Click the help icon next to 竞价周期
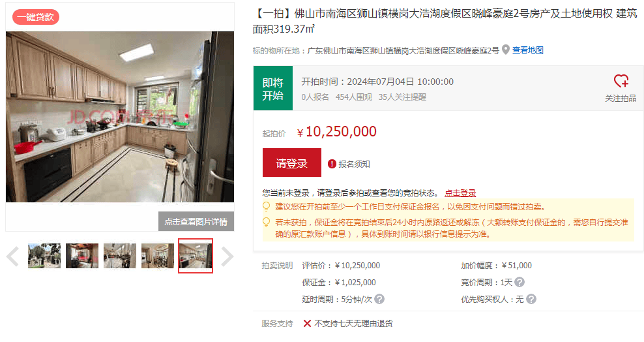This screenshot has width=644, height=342. [x=520, y=283]
